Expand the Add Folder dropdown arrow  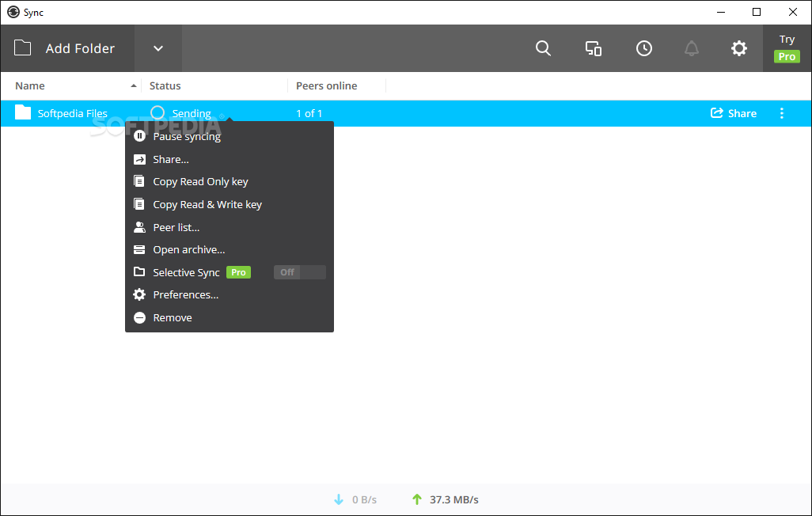pyautogui.click(x=158, y=48)
